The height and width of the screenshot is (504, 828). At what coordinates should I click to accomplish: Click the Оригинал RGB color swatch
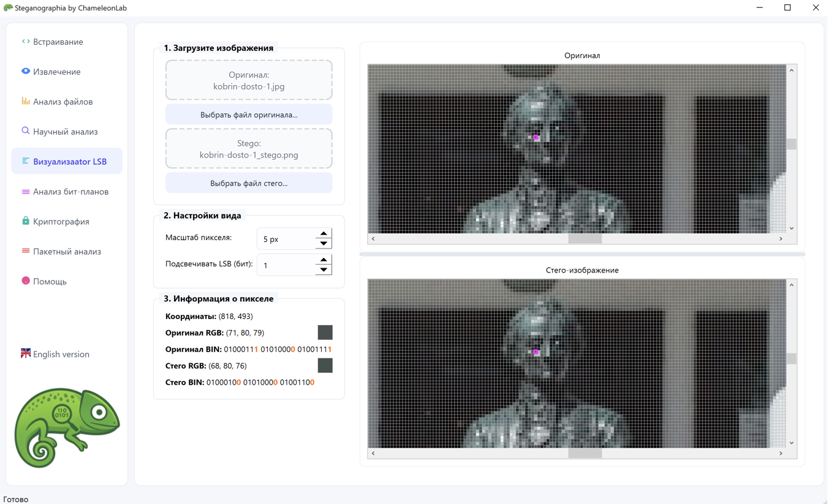click(x=325, y=333)
